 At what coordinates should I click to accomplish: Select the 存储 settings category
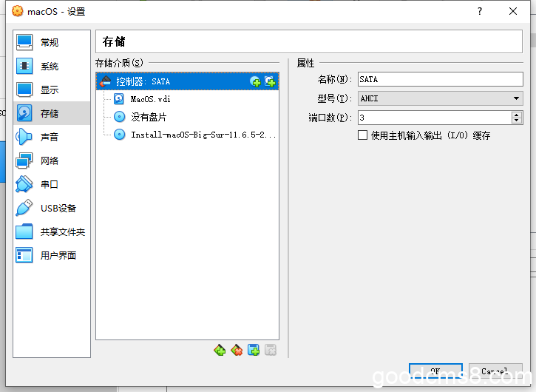52,113
